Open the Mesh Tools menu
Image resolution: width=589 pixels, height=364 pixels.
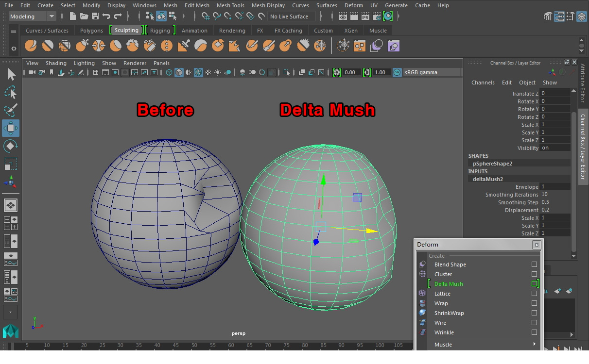tap(230, 5)
